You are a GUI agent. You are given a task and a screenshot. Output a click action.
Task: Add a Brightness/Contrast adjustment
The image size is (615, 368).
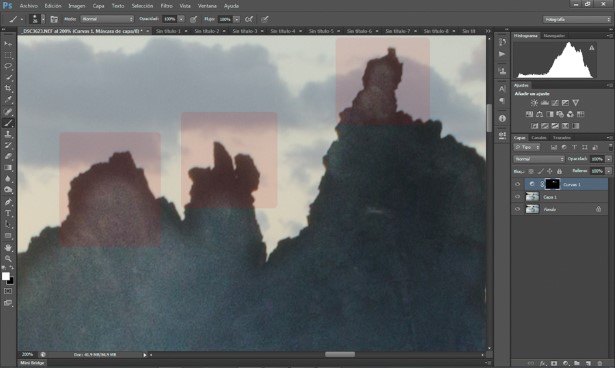[x=534, y=103]
